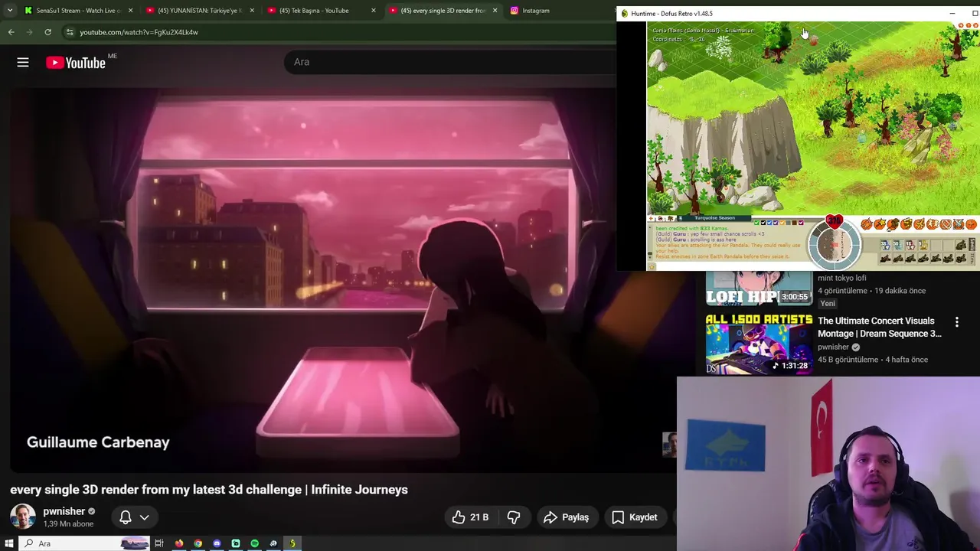Click last orange Dofus menu icon
980x551 pixels.
971,224
